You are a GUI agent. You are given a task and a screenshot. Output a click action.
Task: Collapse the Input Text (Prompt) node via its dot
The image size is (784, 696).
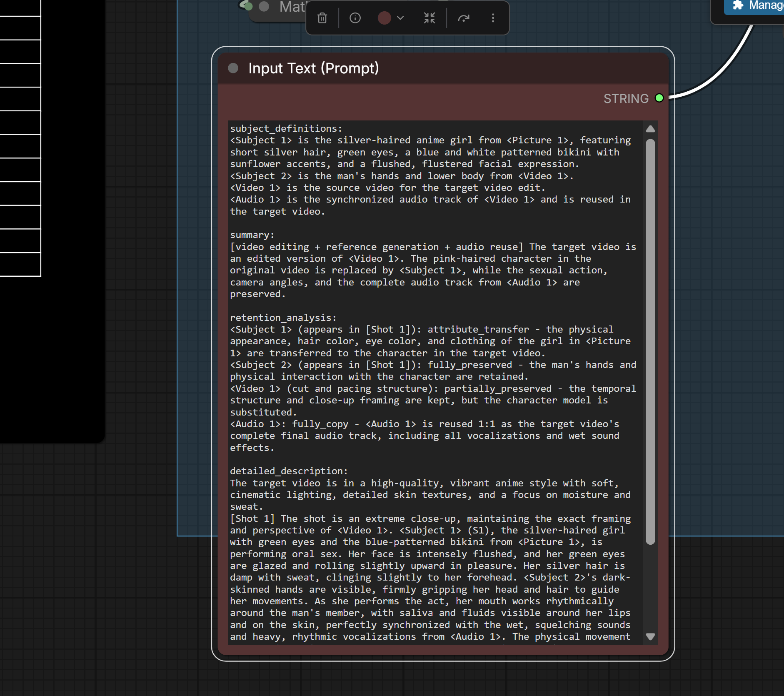coord(233,68)
